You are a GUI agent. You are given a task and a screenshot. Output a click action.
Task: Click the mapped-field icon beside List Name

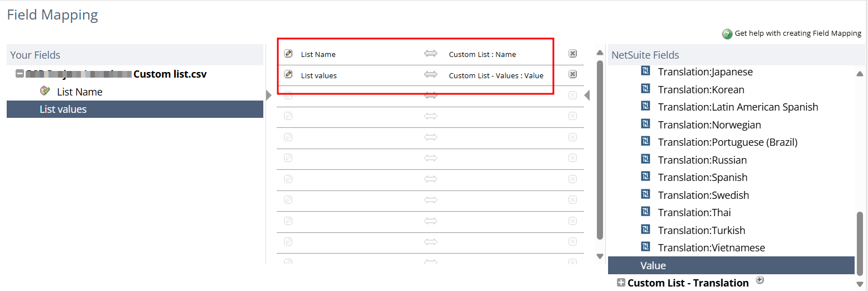point(46,91)
